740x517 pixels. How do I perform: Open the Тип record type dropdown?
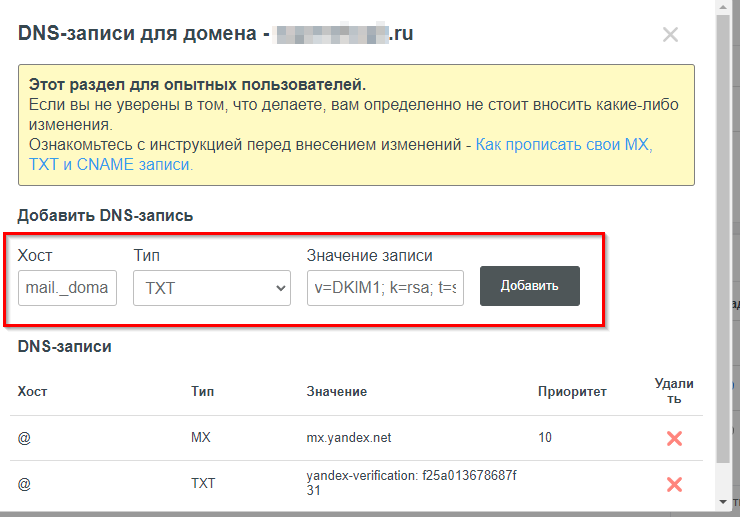click(211, 289)
